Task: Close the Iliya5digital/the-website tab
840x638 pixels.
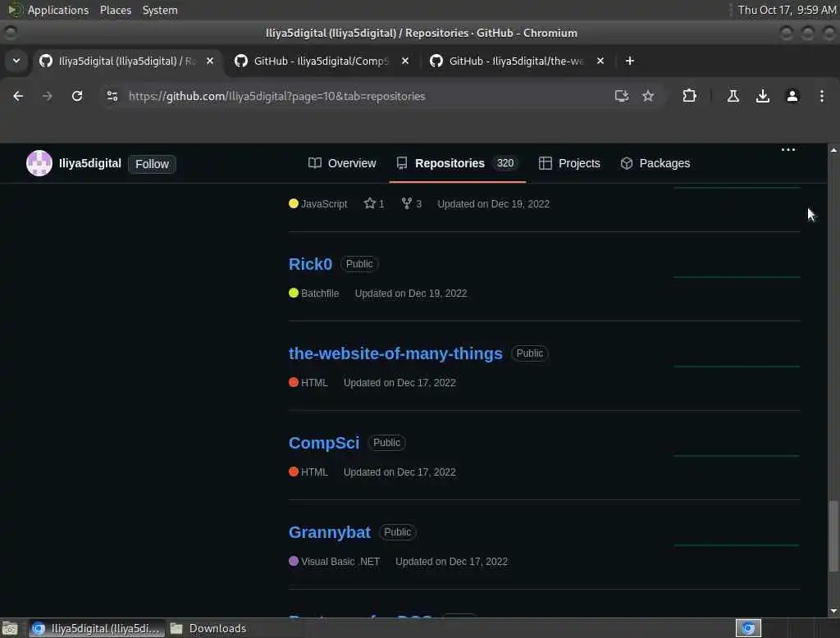Action: [x=600, y=61]
